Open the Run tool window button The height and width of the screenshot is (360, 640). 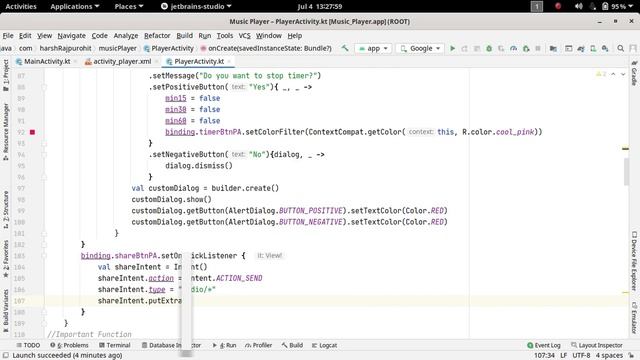pyautogui.click(x=224, y=345)
